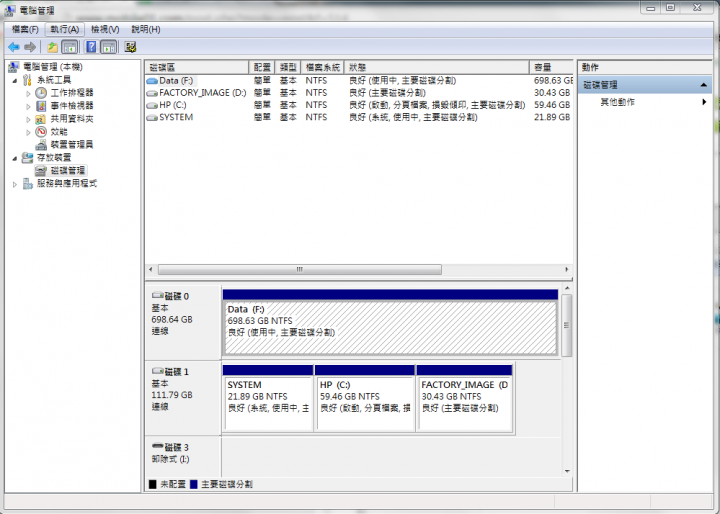Screen dimensions: 720x514
Task: Click the 工作排程器 clock icon
Action: click(x=41, y=93)
